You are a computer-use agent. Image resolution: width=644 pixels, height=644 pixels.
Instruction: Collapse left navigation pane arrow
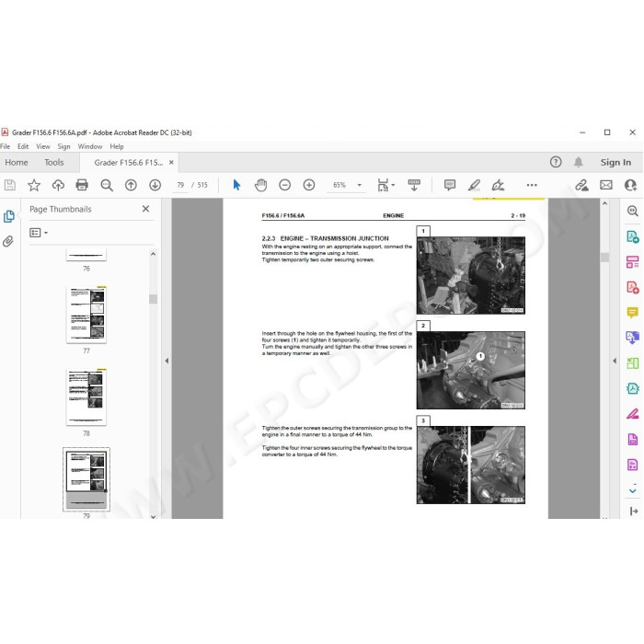(x=167, y=361)
